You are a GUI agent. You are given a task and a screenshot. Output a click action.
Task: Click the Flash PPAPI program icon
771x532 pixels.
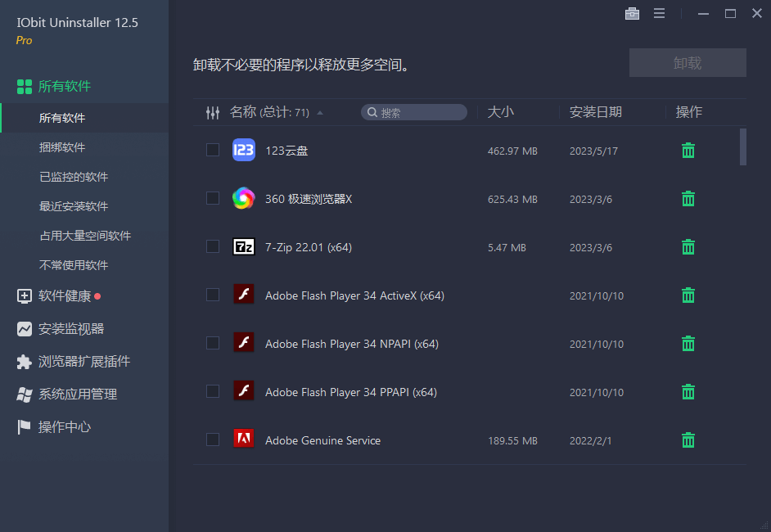click(x=243, y=390)
